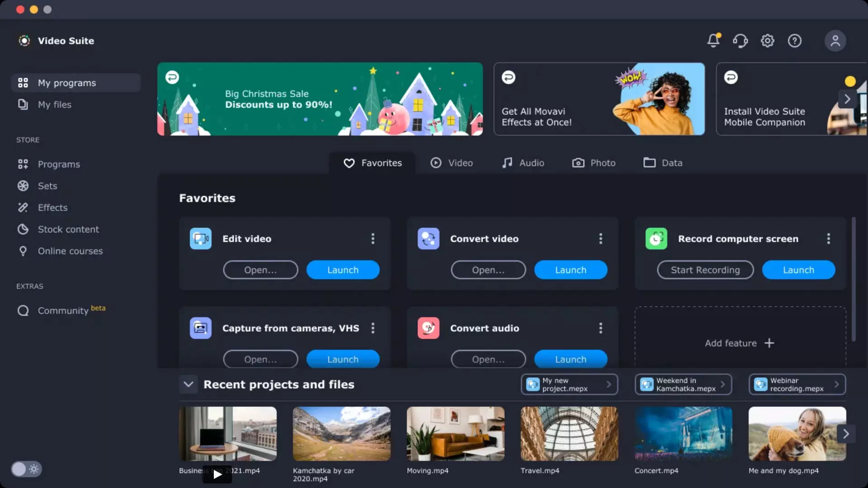Click Launch under Capture from cameras

click(x=343, y=359)
